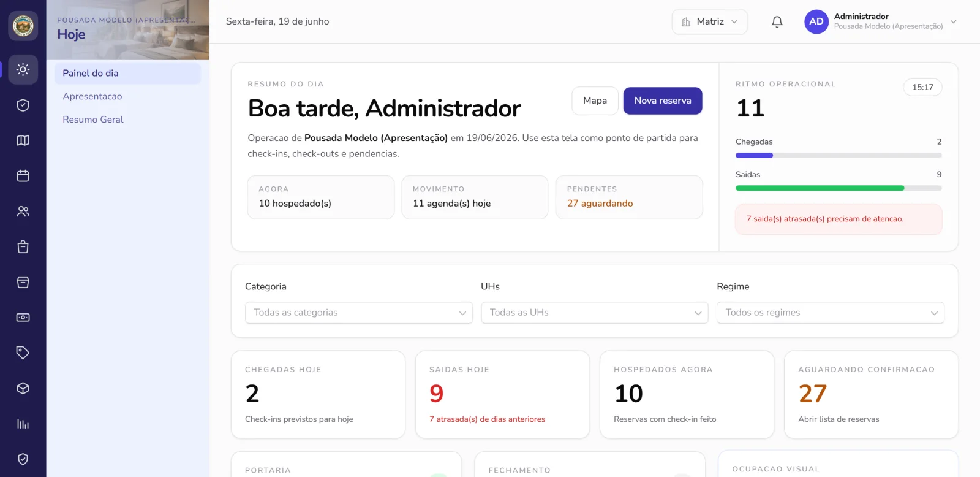The image size is (980, 477).
Task: Click the pousada logo icon in sidebar
Action: pyautogui.click(x=23, y=26)
